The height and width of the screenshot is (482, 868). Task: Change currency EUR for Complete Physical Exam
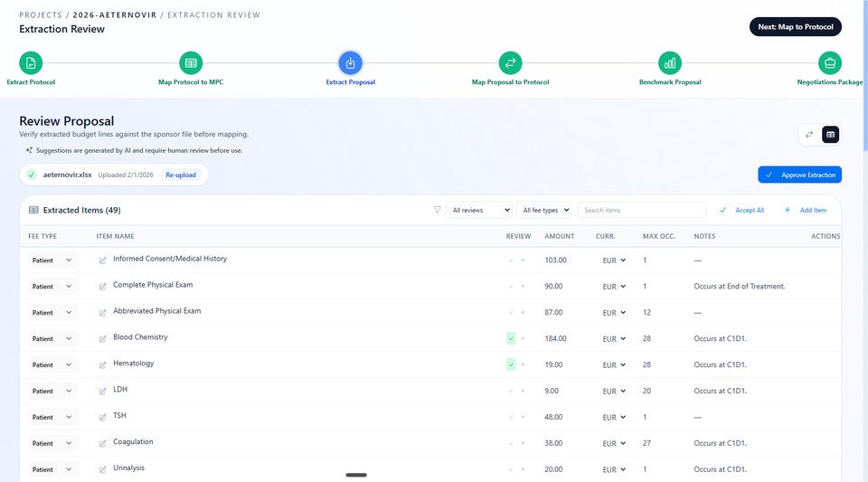pyautogui.click(x=614, y=287)
